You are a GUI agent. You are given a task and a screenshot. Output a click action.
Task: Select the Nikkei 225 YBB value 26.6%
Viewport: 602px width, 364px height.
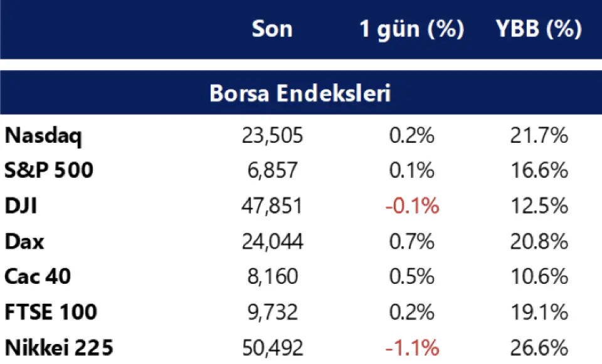coord(539,347)
